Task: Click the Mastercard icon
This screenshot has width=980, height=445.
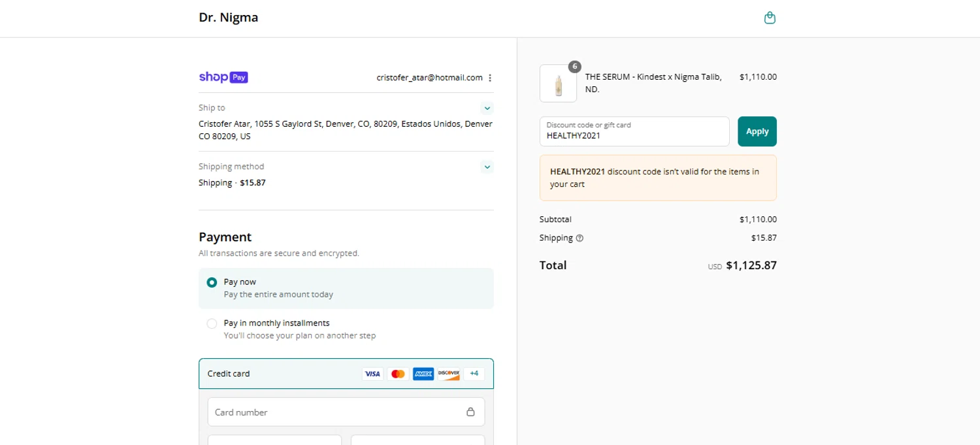Action: (x=398, y=374)
